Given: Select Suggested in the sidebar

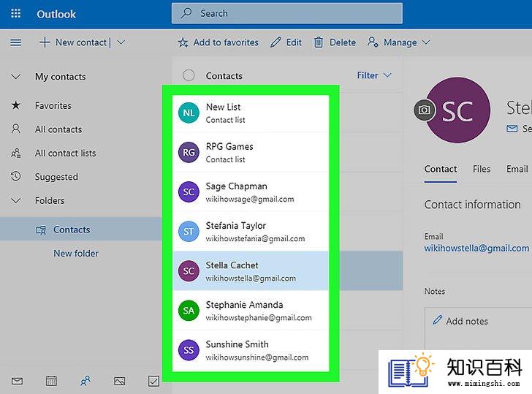Looking at the screenshot, I should coord(56,177).
